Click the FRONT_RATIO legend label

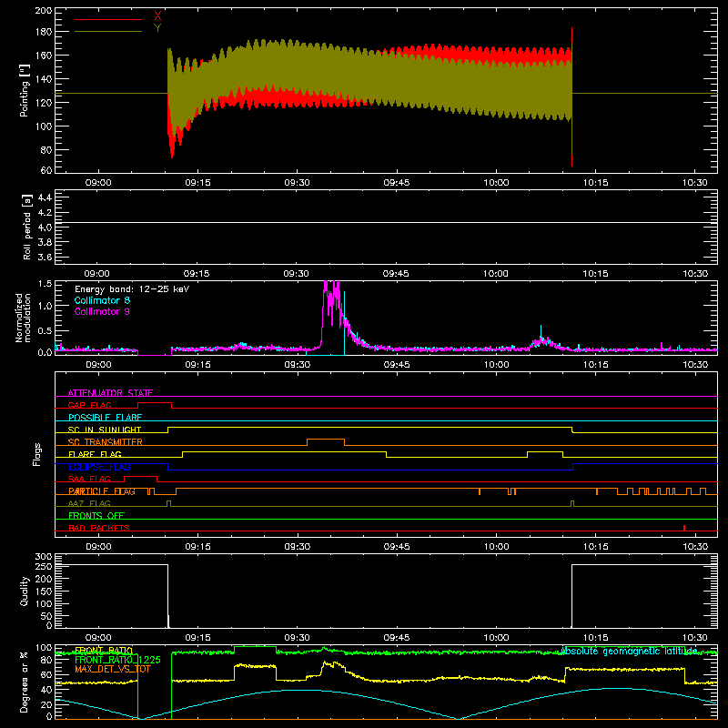104,650
